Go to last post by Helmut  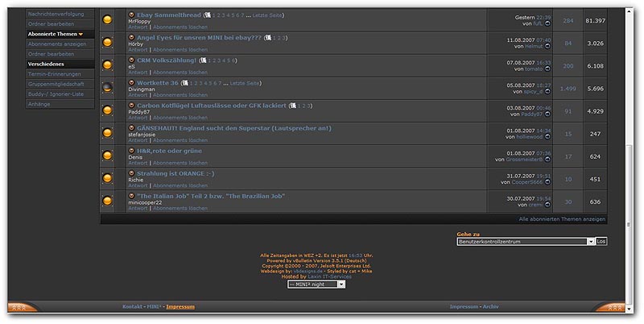coord(547,46)
